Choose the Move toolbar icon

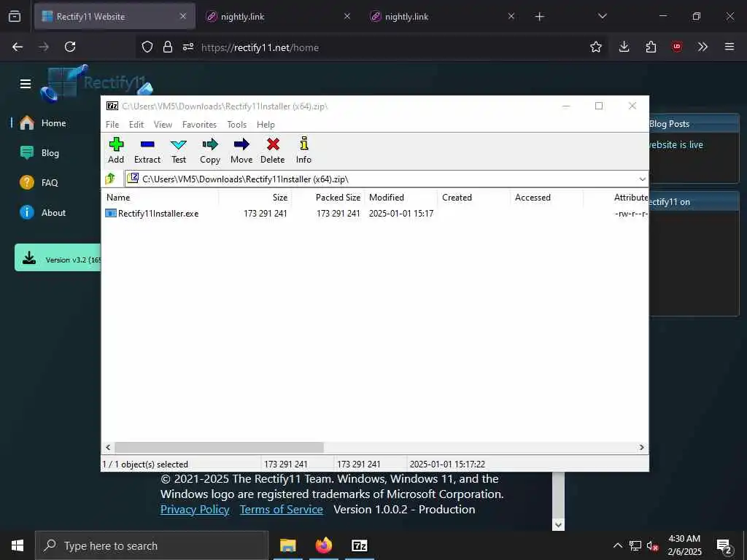pyautogui.click(x=241, y=150)
